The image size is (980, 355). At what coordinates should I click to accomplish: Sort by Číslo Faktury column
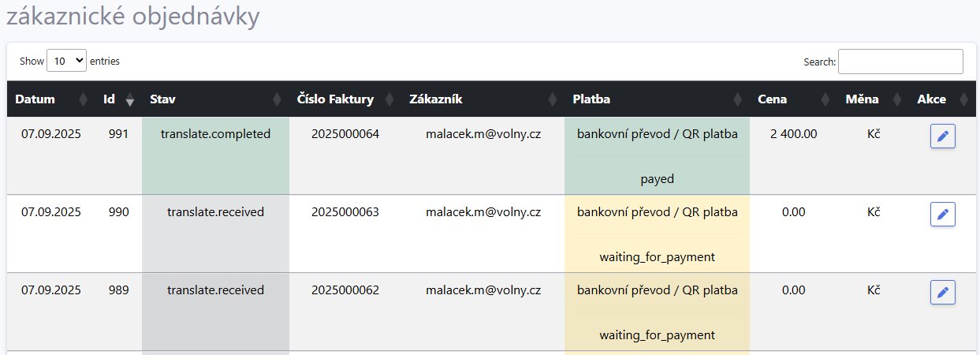(x=389, y=99)
